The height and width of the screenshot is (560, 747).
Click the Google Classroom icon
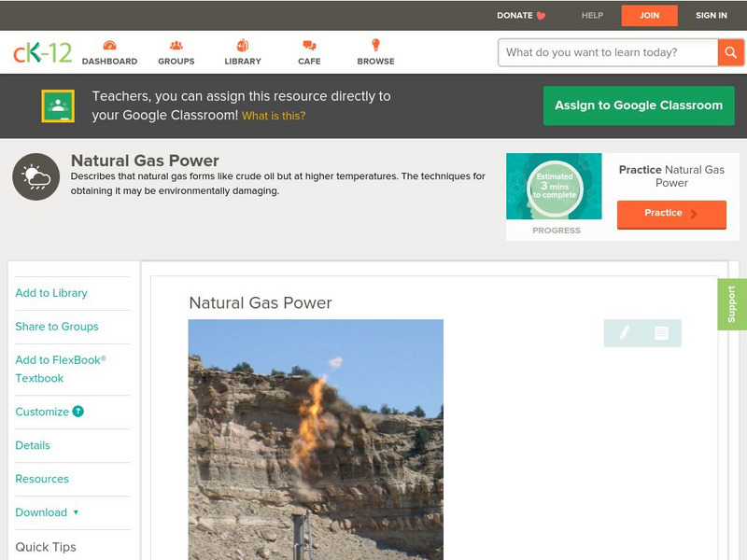pyautogui.click(x=58, y=105)
